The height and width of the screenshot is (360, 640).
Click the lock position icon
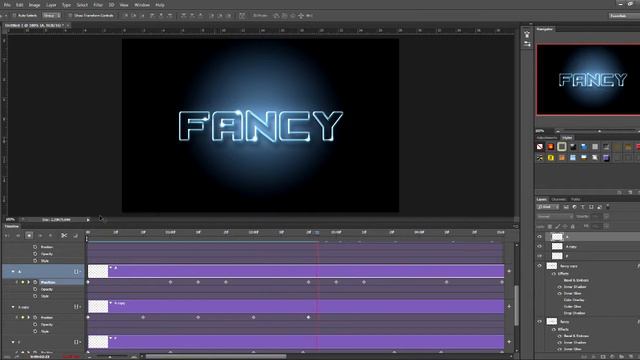565,226
